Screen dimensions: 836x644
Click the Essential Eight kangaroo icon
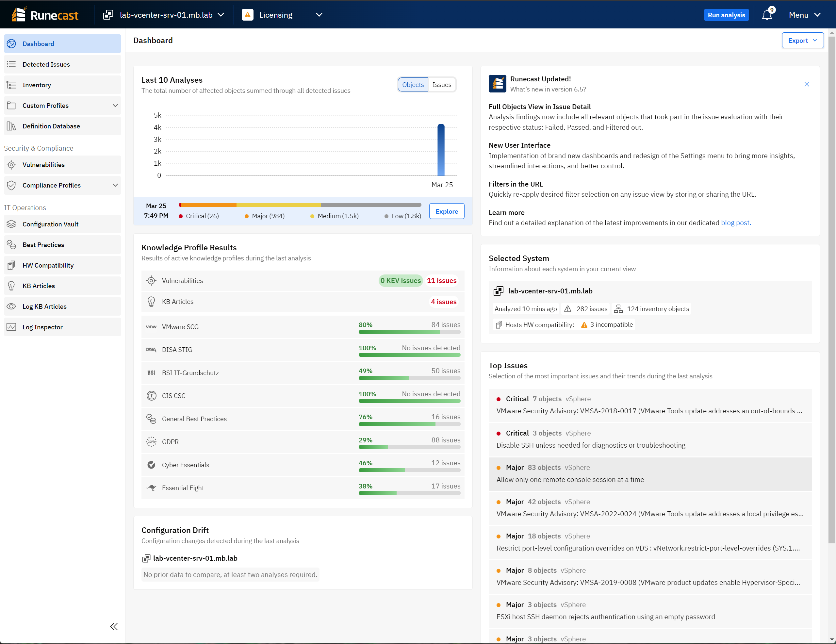point(152,487)
